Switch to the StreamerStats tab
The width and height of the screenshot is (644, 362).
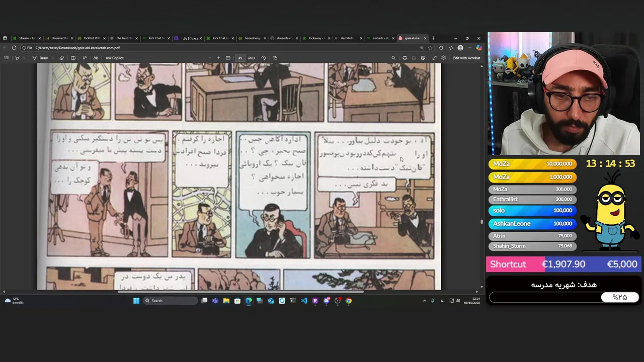coord(59,38)
